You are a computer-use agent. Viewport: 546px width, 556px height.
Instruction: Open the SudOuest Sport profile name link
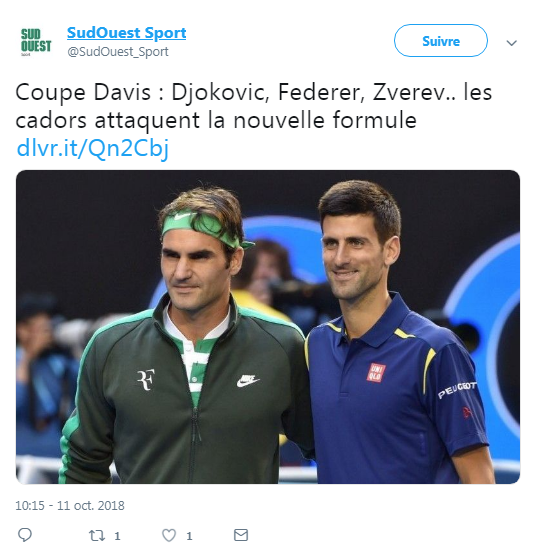click(x=127, y=33)
